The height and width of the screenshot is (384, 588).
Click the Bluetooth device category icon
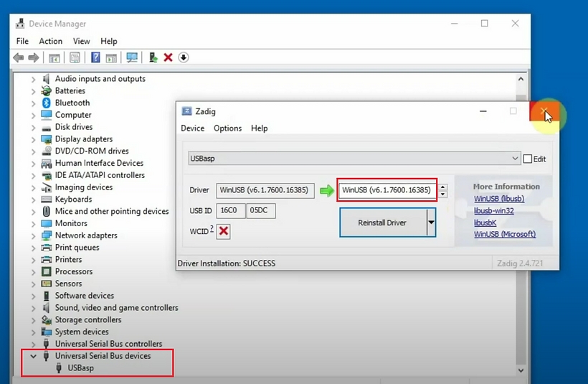47,103
